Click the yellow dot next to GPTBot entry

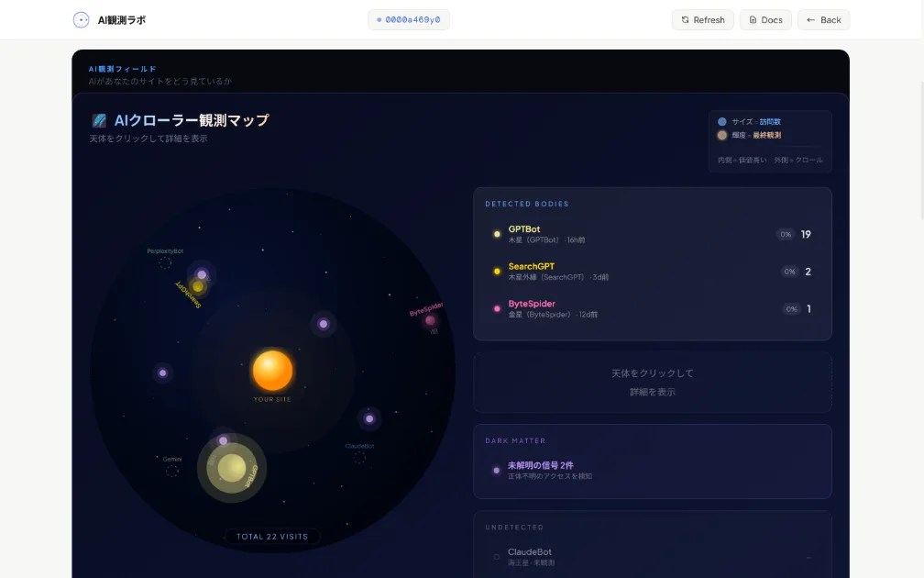coord(497,234)
